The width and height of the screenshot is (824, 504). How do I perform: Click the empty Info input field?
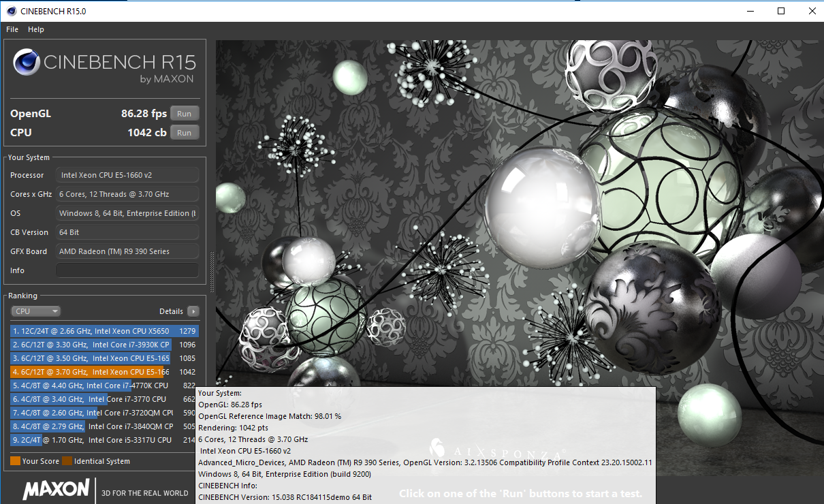[x=127, y=270]
